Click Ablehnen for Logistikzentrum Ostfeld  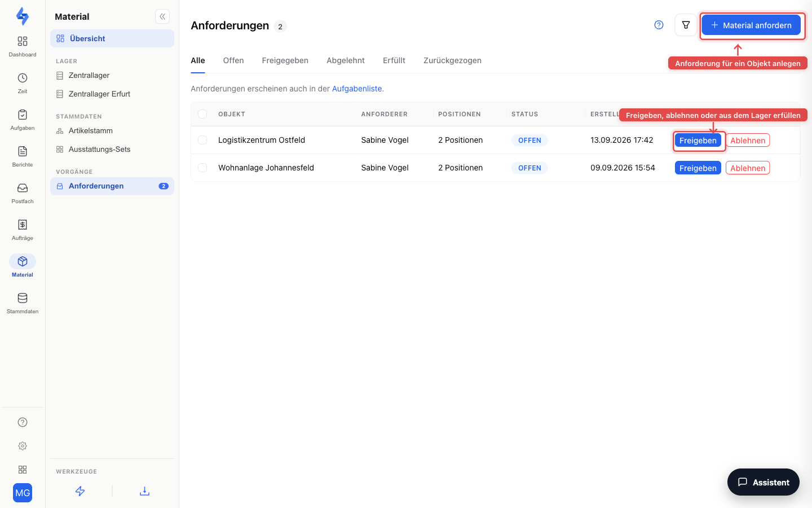click(748, 140)
